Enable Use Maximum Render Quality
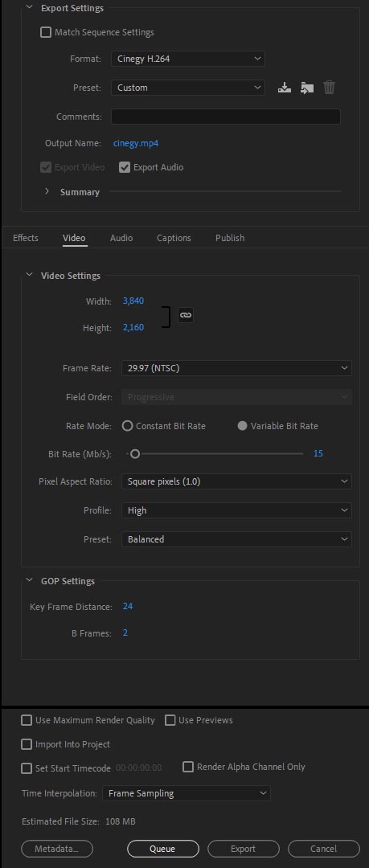Viewport: 369px width, 868px height. pyautogui.click(x=27, y=720)
